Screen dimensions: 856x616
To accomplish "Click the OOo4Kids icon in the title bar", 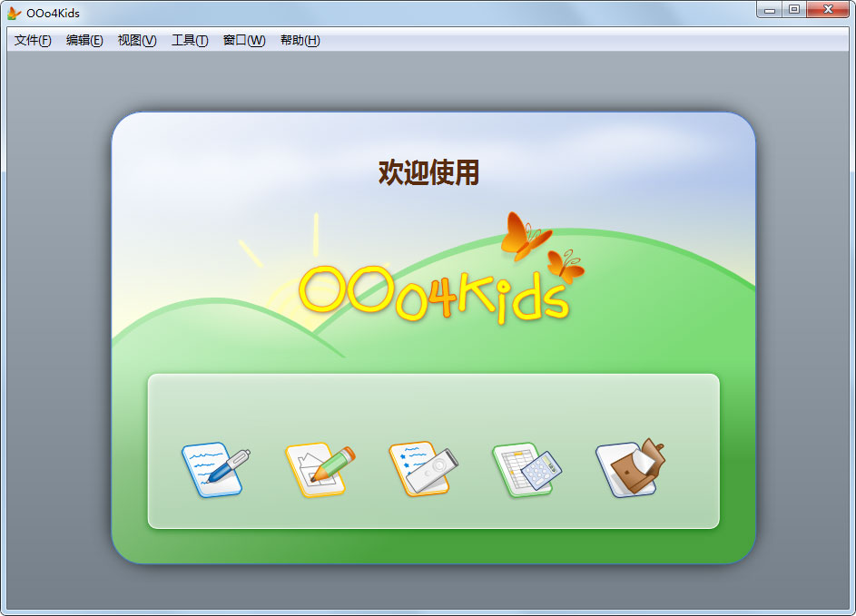I will pos(13,12).
